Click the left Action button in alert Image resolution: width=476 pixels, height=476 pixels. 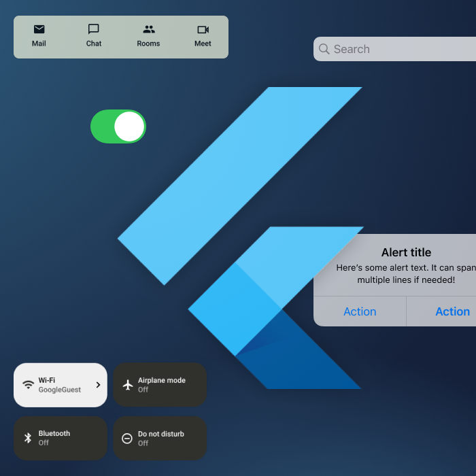pos(360,311)
